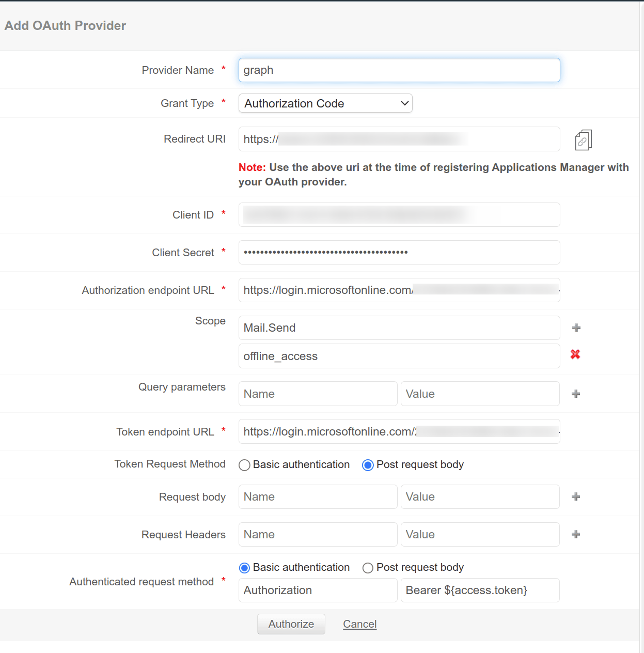The width and height of the screenshot is (644, 653).
Task: Choose Basic authentication for Authenticated request method
Action: click(245, 568)
